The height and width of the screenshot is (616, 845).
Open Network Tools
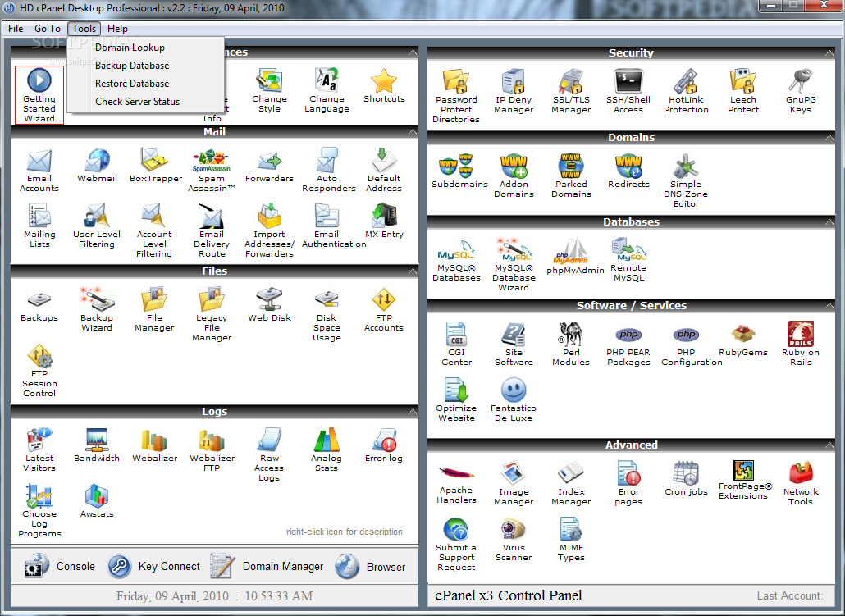coord(801,483)
